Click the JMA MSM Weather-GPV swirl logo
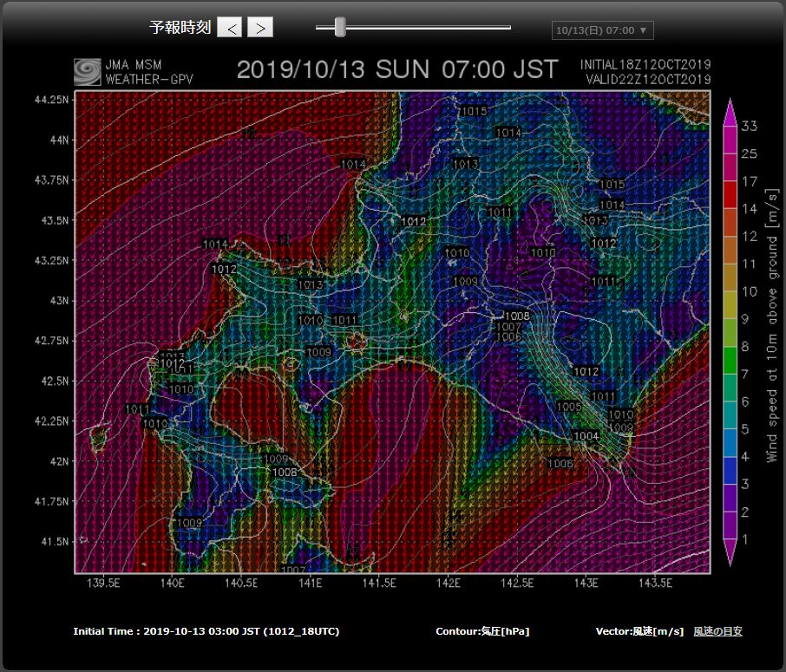Image resolution: width=786 pixels, height=672 pixels. coord(87,71)
